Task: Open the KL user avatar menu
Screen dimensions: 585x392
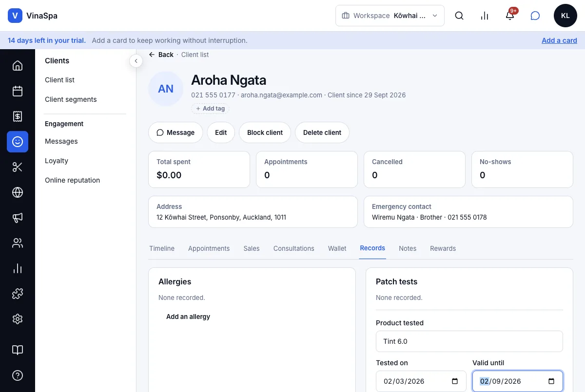Action: pyautogui.click(x=565, y=16)
